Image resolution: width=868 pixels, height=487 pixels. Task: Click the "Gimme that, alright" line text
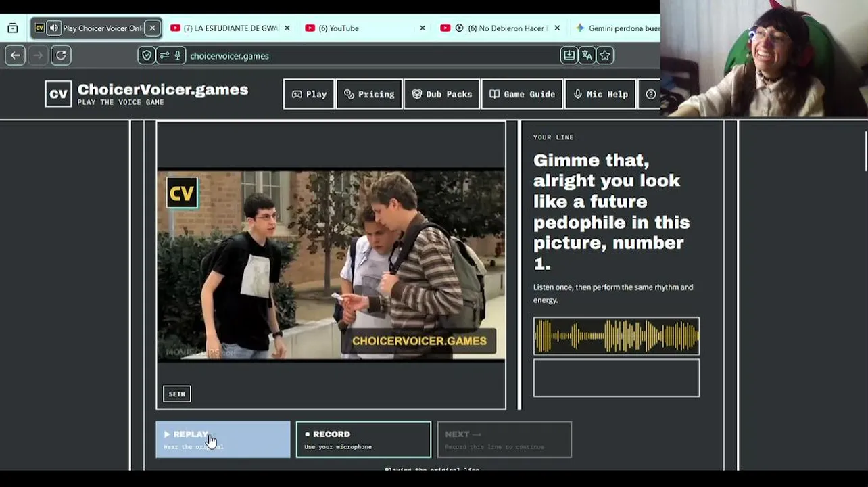coord(612,212)
